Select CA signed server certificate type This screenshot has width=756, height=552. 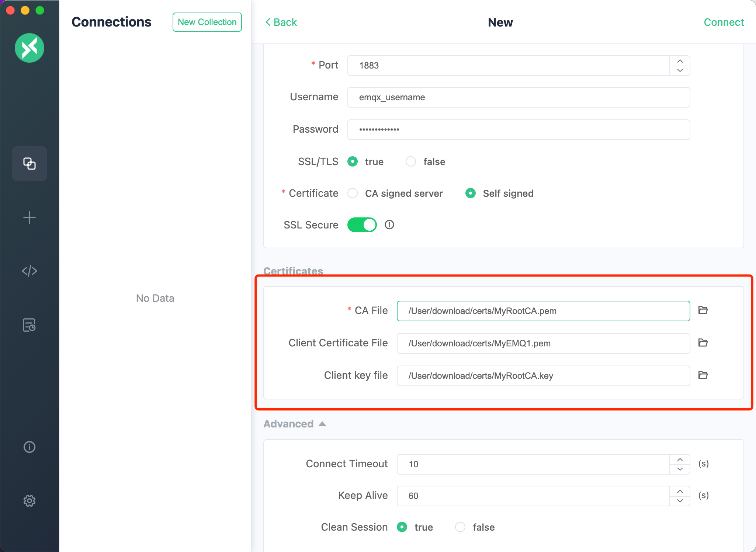pyautogui.click(x=353, y=193)
